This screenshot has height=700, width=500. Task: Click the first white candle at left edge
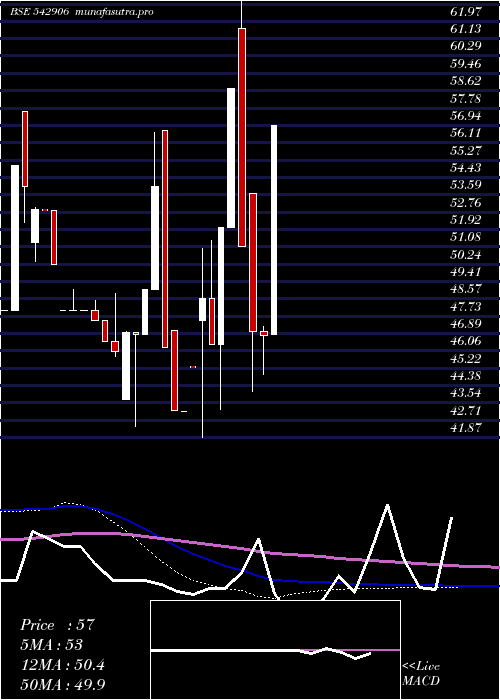coord(15,238)
